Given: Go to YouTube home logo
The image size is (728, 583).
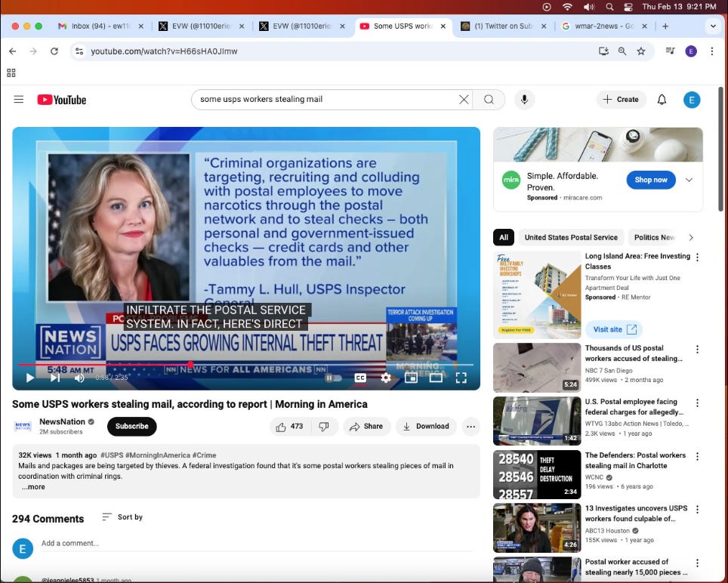Looking at the screenshot, I should click(62, 100).
